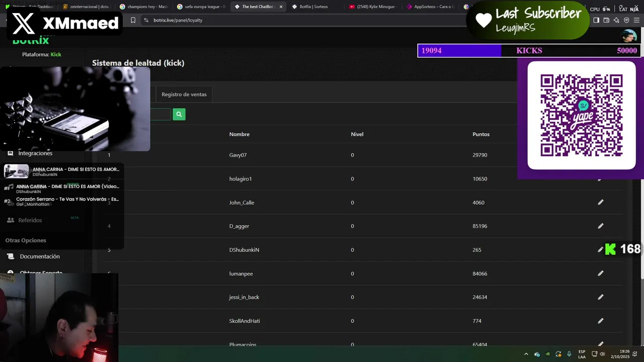Edit the D_agger row with its pencil icon

point(600,226)
